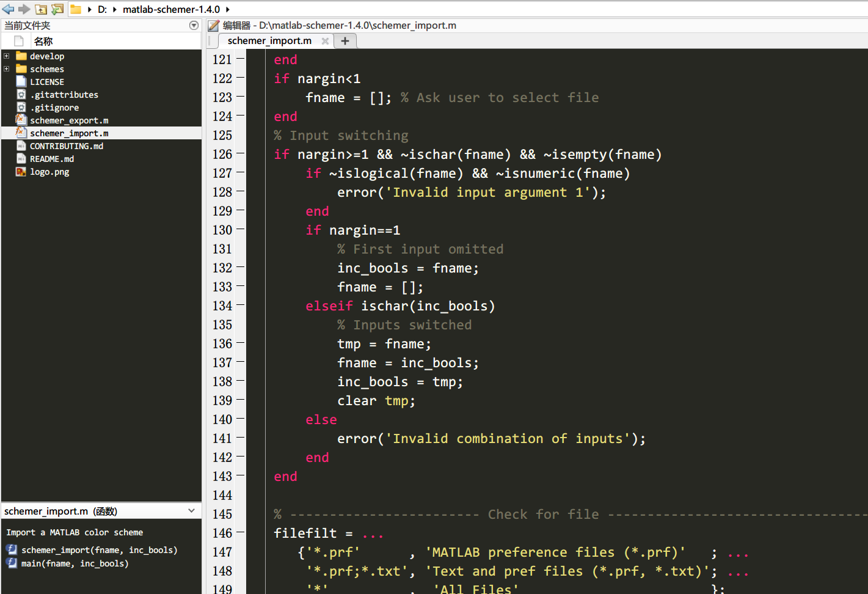Screen dimensions: 868x594
Task: Select README.md in the file list
Action: point(52,159)
